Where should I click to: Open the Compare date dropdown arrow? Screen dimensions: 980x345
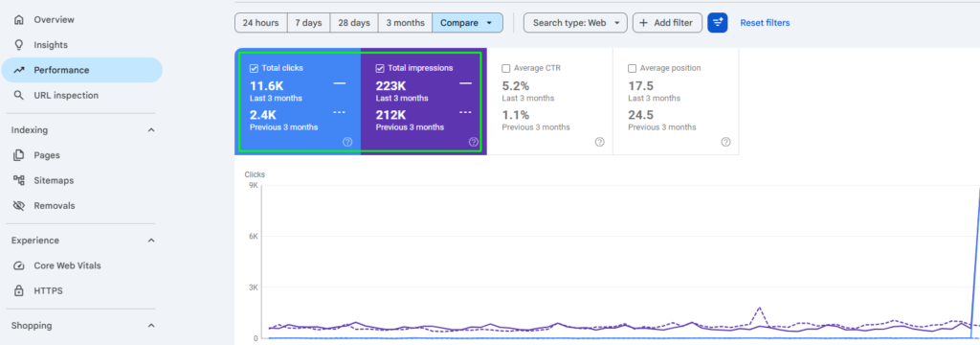click(x=489, y=23)
